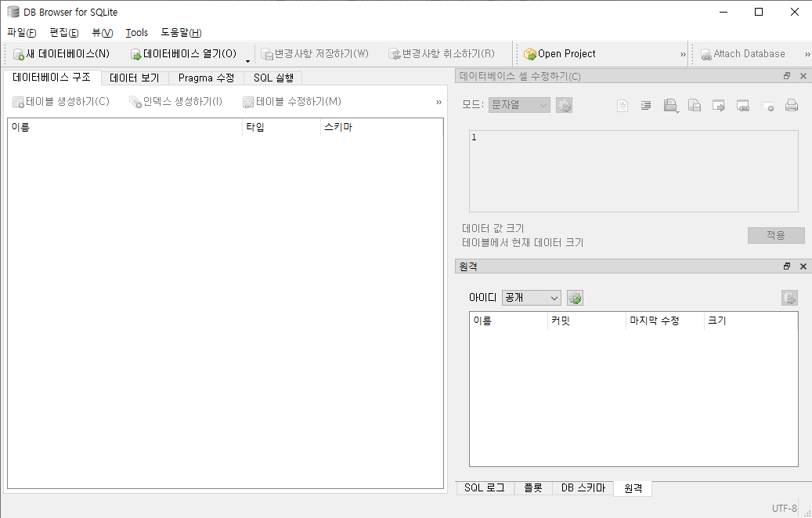The height and width of the screenshot is (518, 812).
Task: Switch to the Pragma 수정 tab
Action: tap(206, 78)
